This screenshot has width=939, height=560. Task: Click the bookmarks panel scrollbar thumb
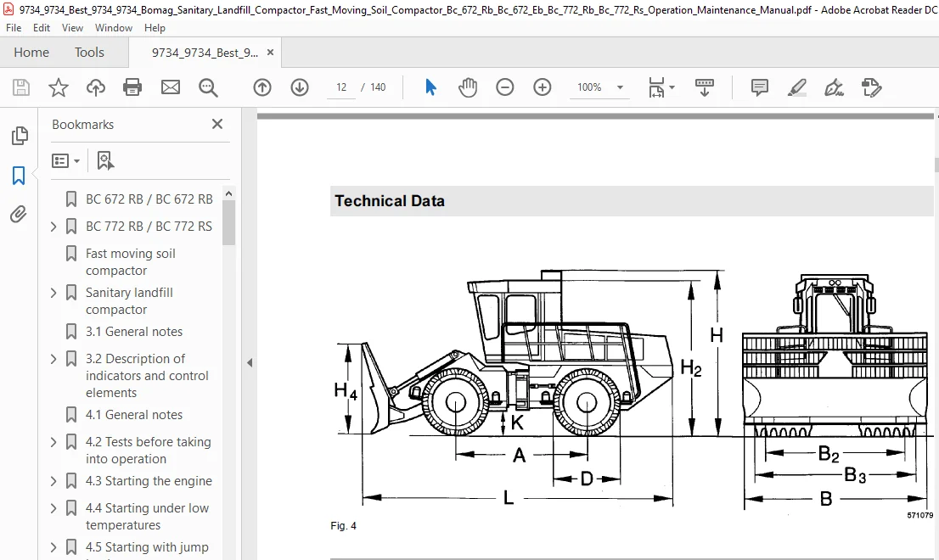point(228,222)
